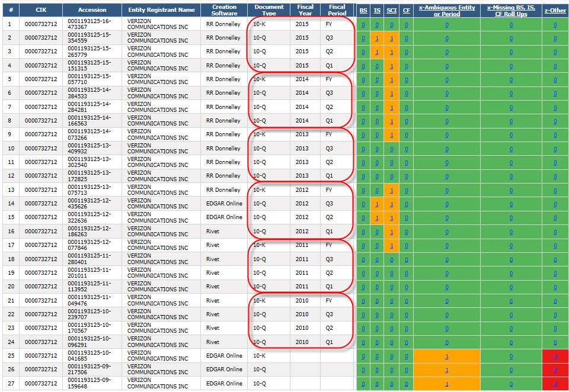Open the orange IS value 1 in row 2
This screenshot has width=569, height=392.
pyautogui.click(x=377, y=38)
